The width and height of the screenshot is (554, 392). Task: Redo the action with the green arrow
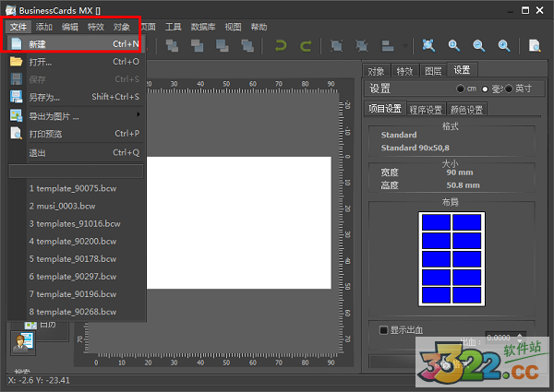(x=306, y=46)
